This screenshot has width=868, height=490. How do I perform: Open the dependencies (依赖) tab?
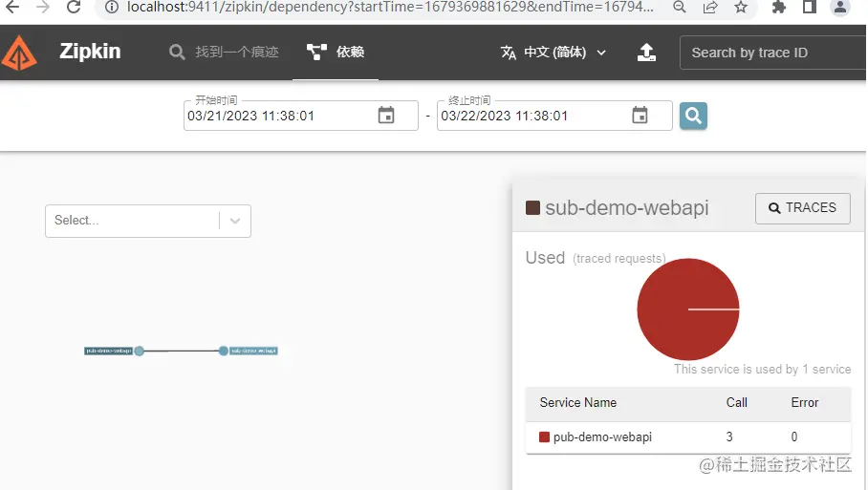click(336, 52)
